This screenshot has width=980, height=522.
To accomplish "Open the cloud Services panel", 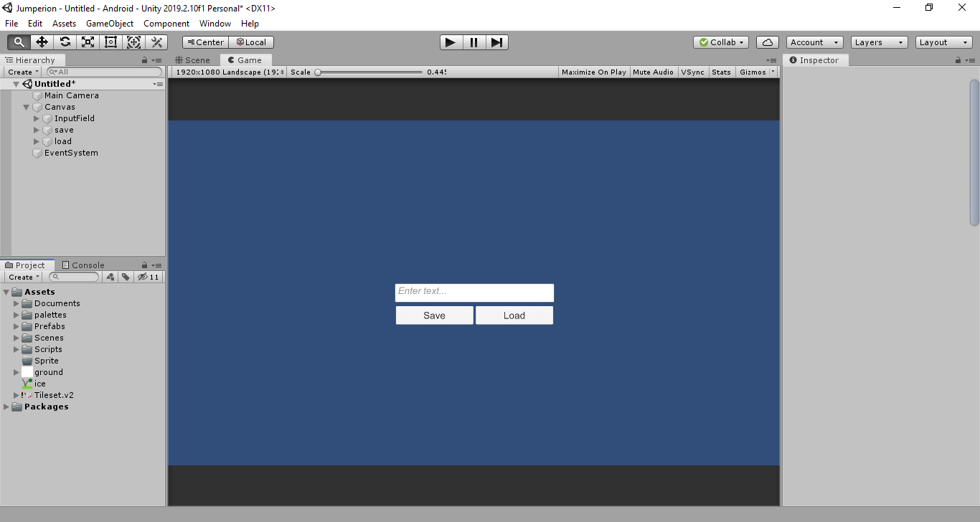I will 768,42.
